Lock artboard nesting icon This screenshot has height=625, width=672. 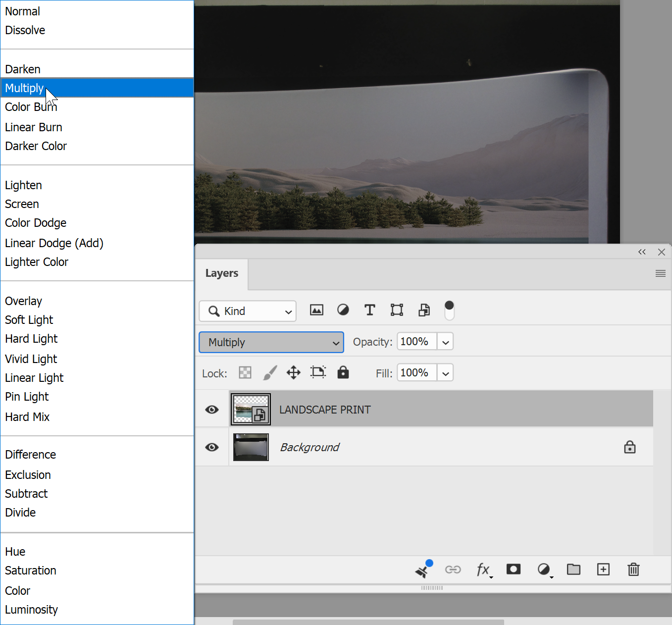pos(318,372)
